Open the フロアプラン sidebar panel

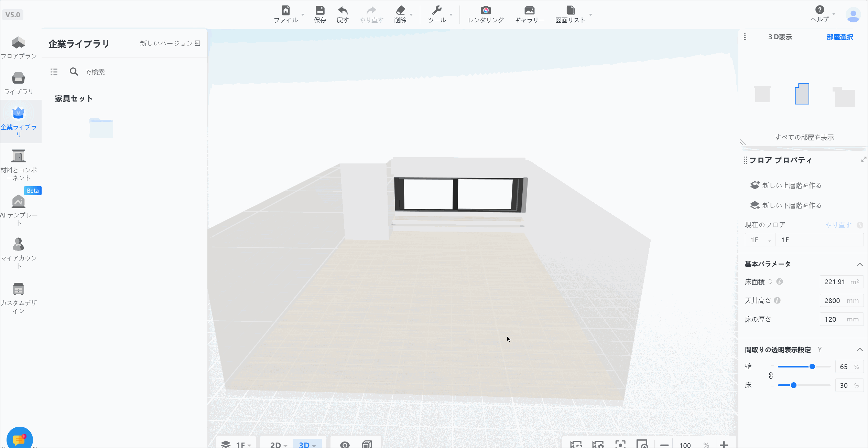pos(19,47)
